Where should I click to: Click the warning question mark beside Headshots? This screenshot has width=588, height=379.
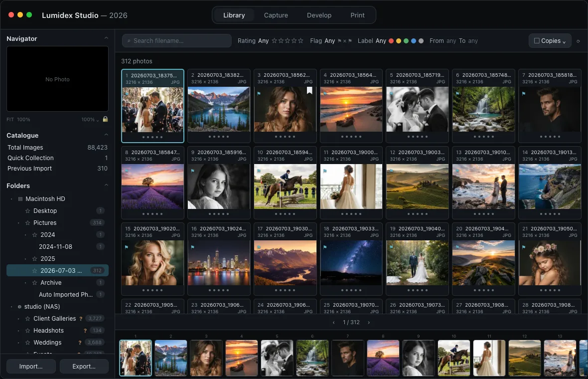pyautogui.click(x=85, y=331)
